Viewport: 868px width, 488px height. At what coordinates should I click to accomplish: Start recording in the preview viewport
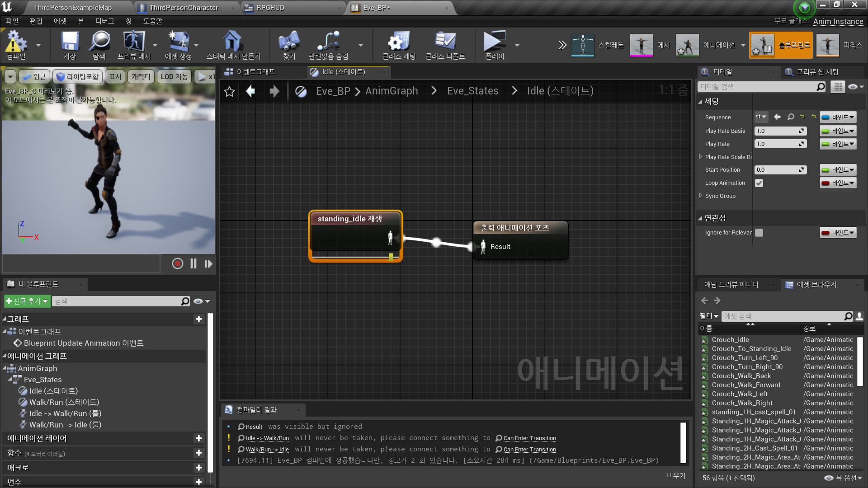(178, 264)
